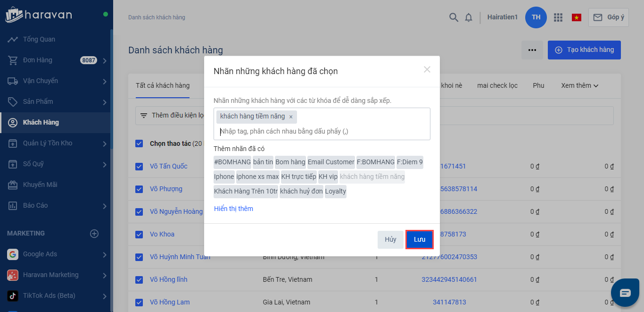Image resolution: width=644 pixels, height=312 pixels.
Task: Toggle the Võ Hồng Lam checkbox
Action: click(x=139, y=302)
